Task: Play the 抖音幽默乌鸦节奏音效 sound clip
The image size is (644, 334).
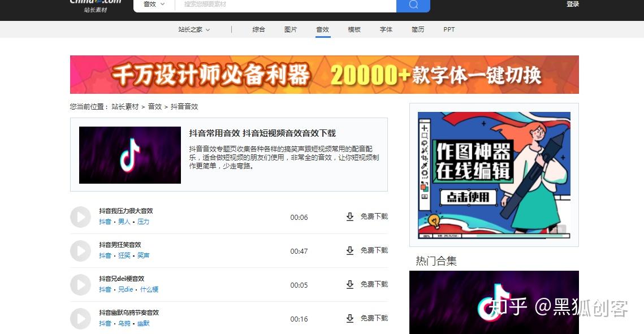Action: 80,319
